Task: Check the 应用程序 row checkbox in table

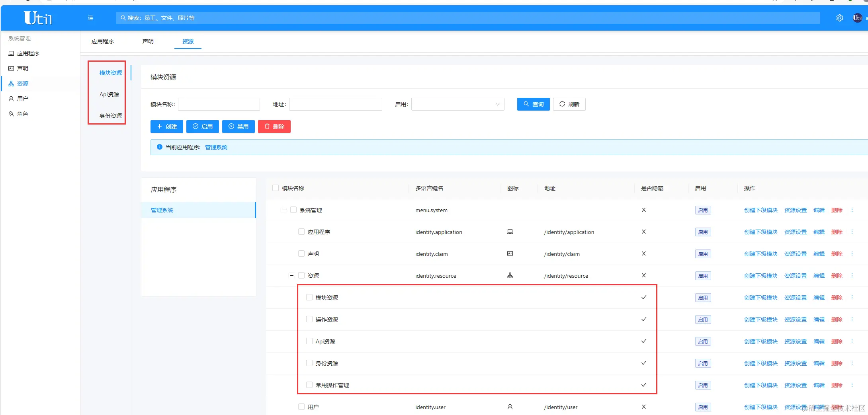Action: coord(301,232)
